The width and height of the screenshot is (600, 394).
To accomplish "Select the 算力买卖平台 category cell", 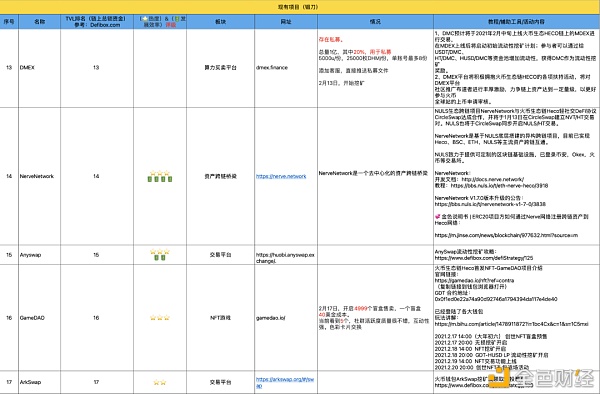I will click(220, 68).
